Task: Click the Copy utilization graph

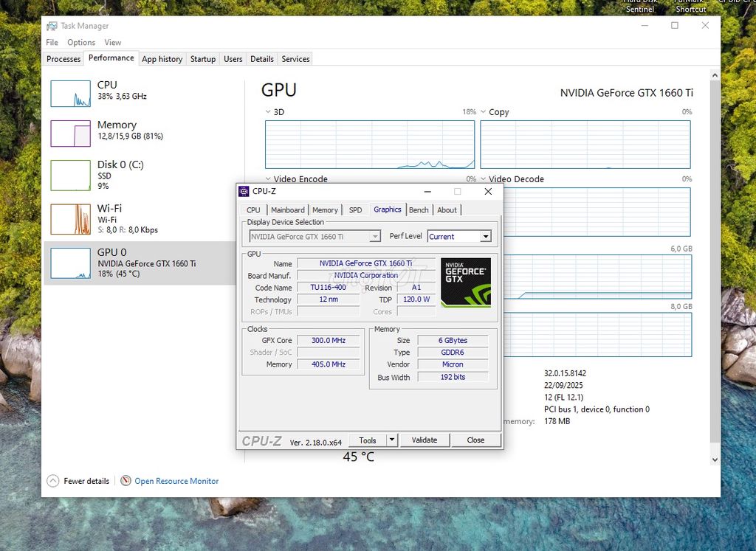Action: pyautogui.click(x=585, y=144)
